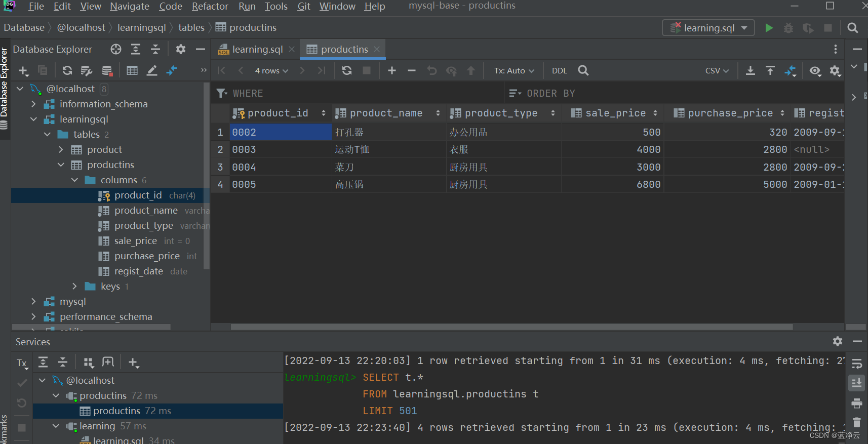868x444 pixels.
Task: Revert selected changes in data grid
Action: pos(432,70)
